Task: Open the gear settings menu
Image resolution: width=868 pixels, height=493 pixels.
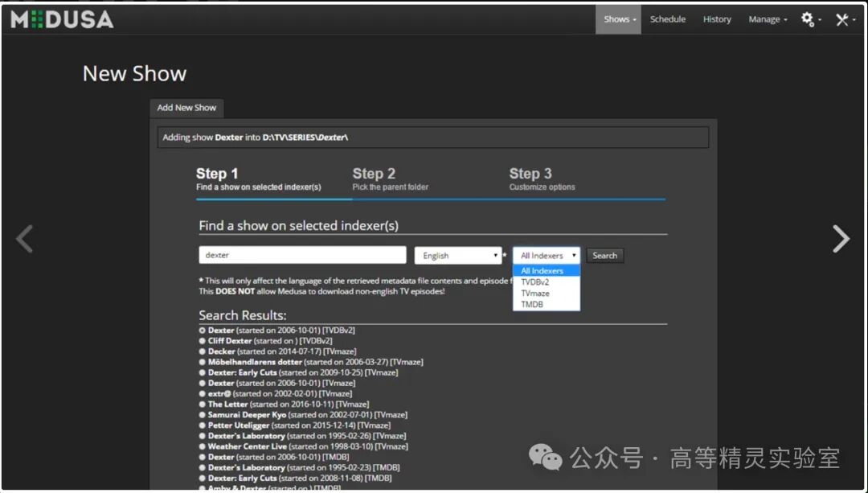Action: pos(811,19)
